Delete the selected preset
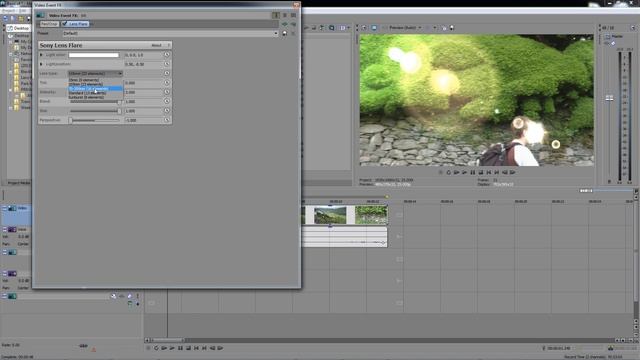640x360 pixels. click(x=293, y=33)
